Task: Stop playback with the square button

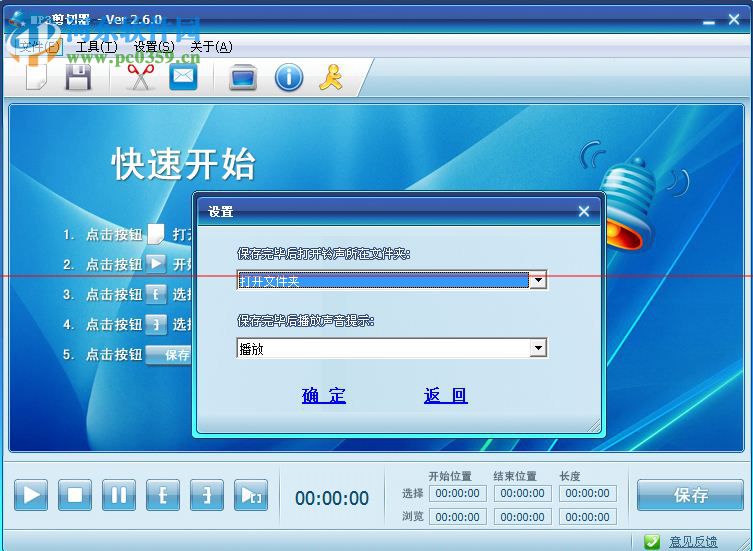Action: [x=75, y=495]
